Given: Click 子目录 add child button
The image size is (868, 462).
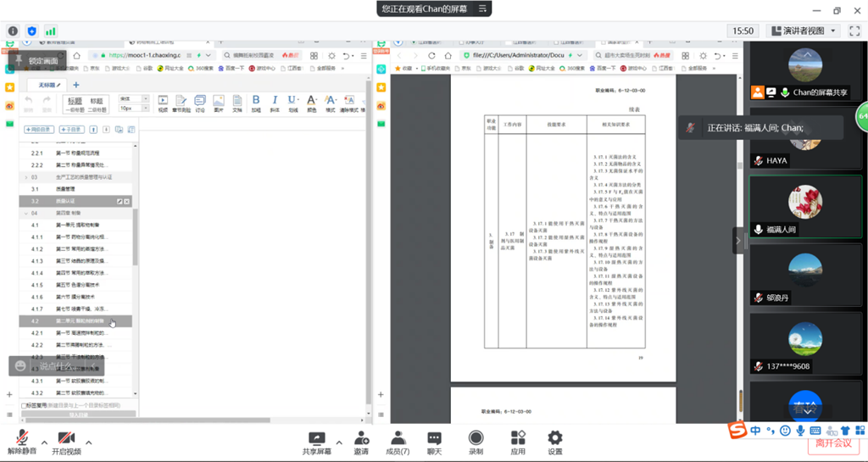Looking at the screenshot, I should point(71,130).
